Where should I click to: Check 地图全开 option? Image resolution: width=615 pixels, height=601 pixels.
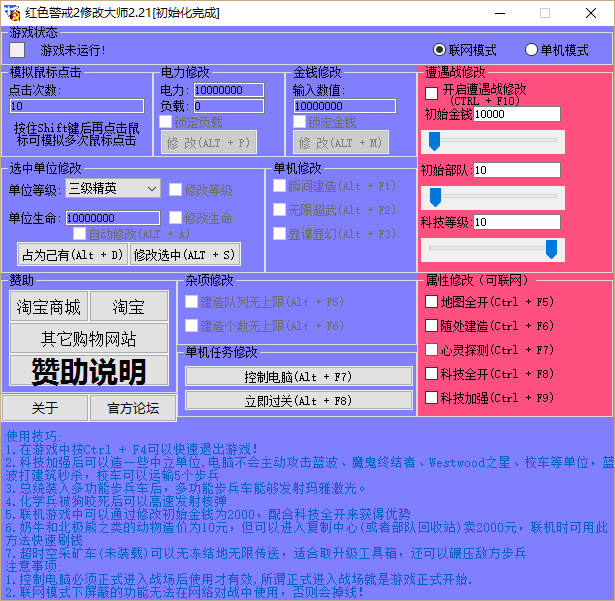pyautogui.click(x=431, y=302)
